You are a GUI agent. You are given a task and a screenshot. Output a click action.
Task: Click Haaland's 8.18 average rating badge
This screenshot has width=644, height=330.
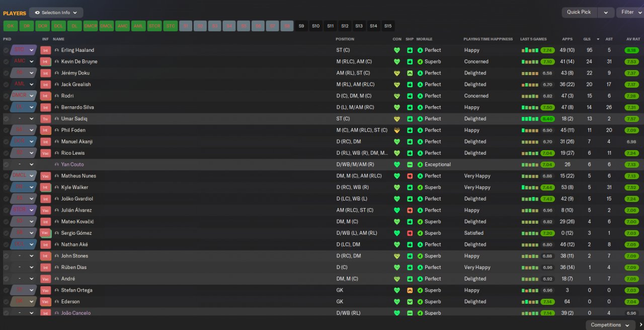point(632,50)
